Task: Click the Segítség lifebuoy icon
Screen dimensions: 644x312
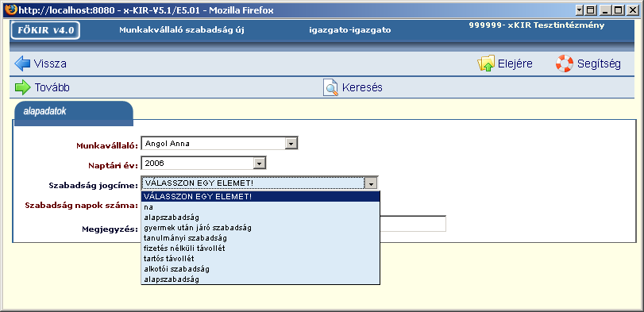Action: click(x=564, y=64)
